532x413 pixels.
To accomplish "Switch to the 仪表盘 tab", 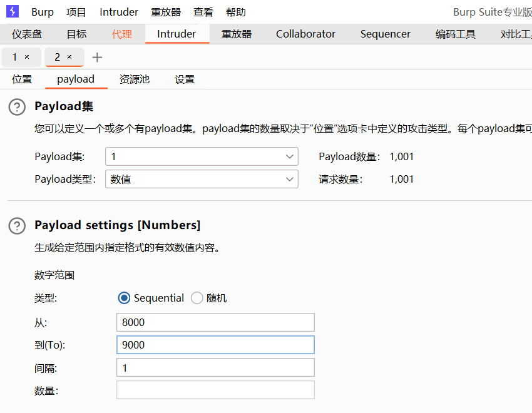I will 27,34.
